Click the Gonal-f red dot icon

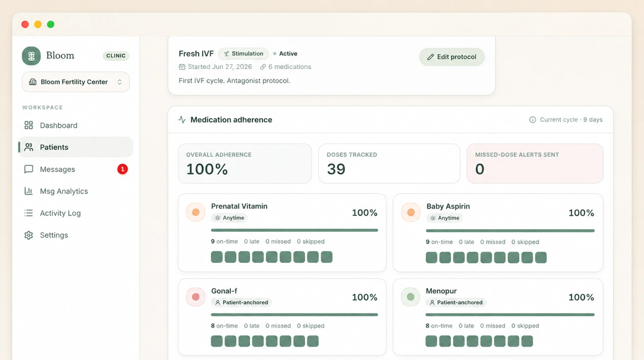pos(196,297)
